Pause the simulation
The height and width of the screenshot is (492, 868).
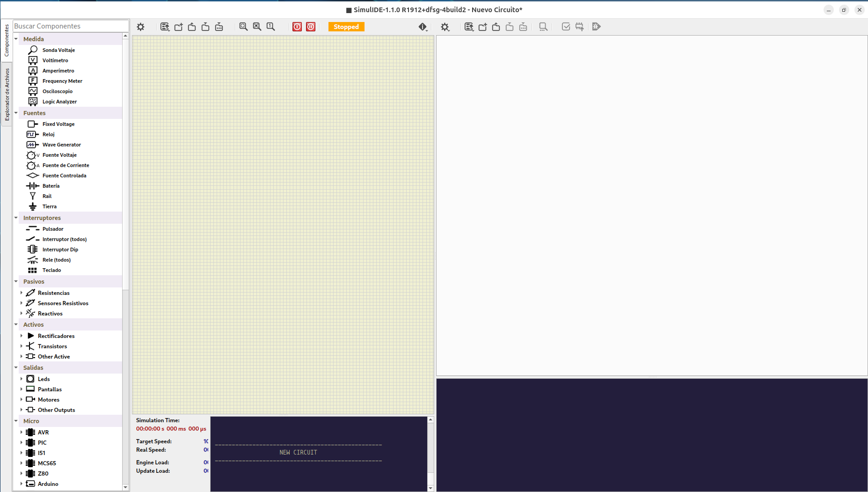(x=311, y=27)
